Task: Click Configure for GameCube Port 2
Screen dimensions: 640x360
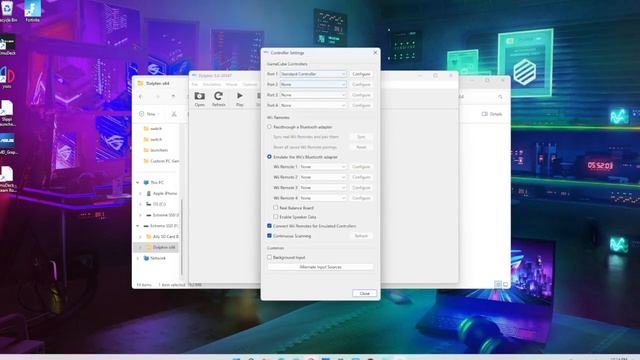Action: pyautogui.click(x=361, y=84)
